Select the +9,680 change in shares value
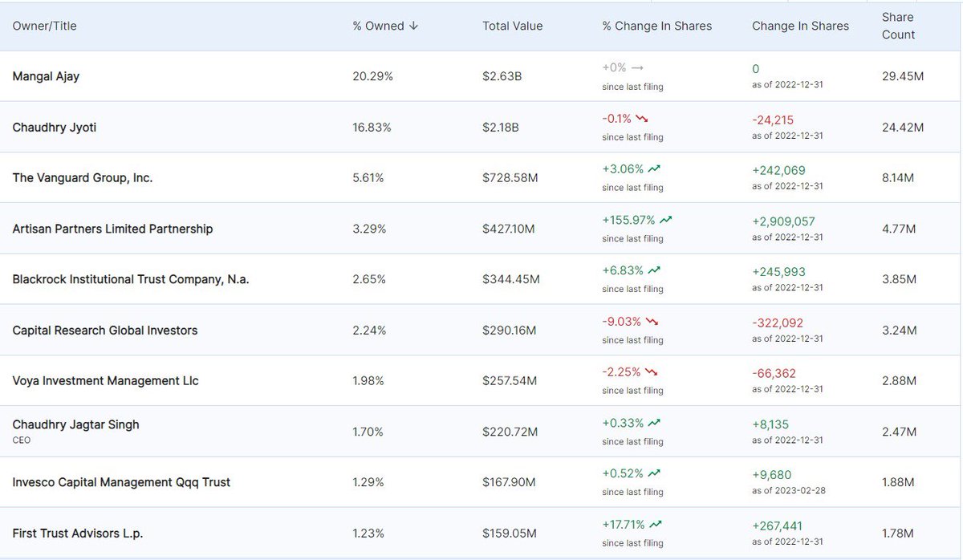This screenshot has height=560, width=963. coord(772,474)
